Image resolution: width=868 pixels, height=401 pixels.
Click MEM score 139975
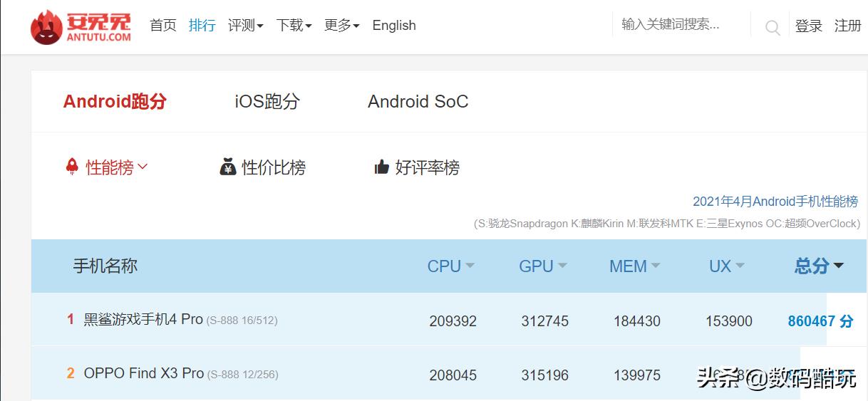(x=637, y=375)
